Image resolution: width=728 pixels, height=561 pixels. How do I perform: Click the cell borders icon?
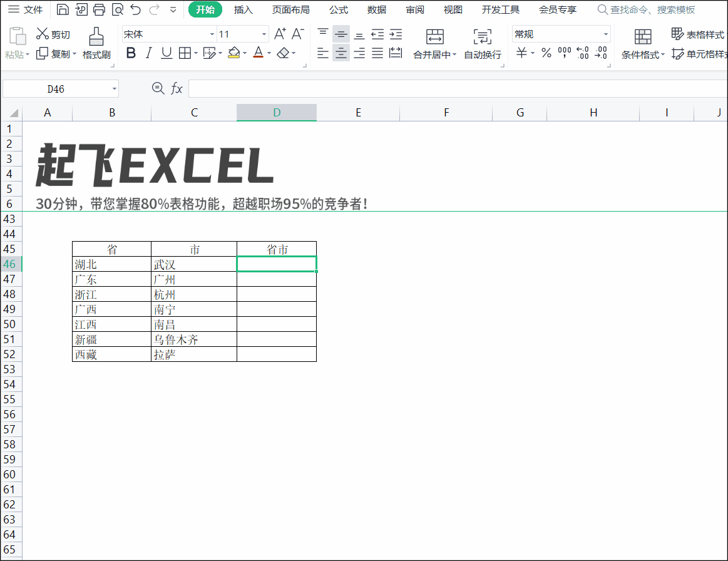(185, 53)
